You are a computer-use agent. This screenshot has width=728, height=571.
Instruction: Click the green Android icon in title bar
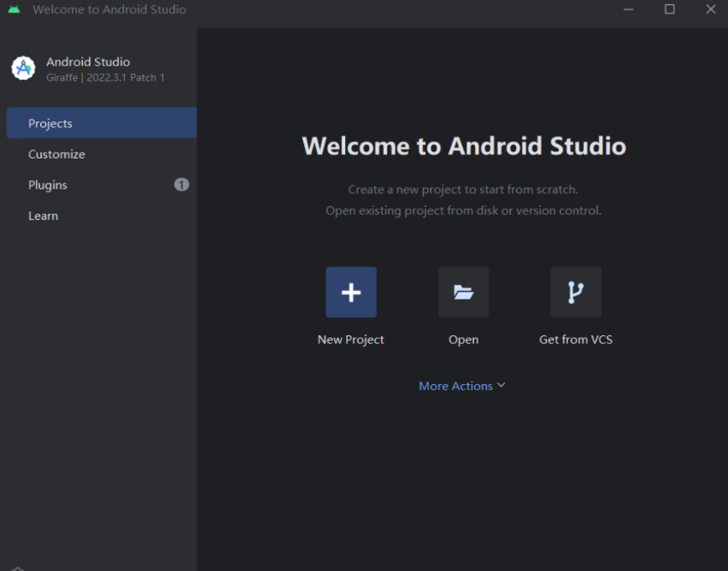(x=14, y=9)
